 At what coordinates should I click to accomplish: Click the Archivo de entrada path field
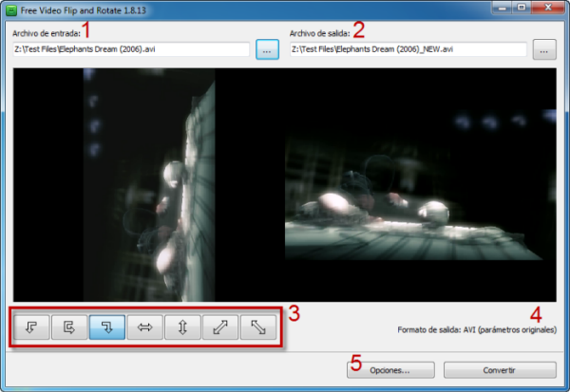point(130,49)
